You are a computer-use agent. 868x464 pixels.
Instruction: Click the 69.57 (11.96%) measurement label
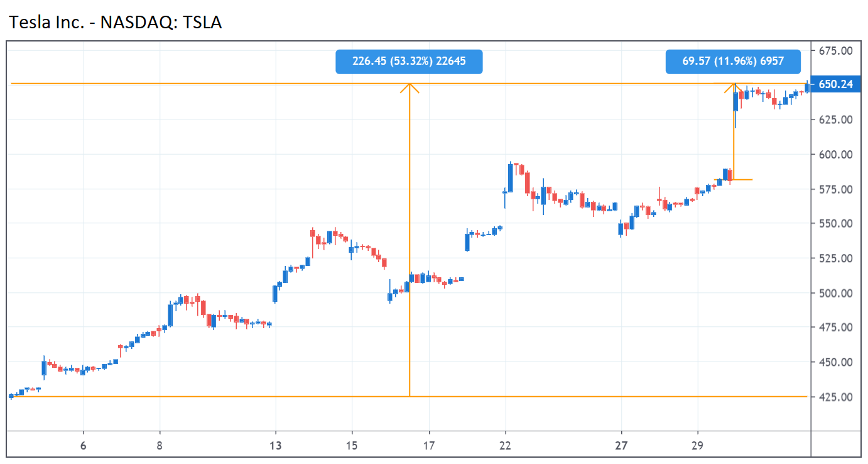(x=733, y=62)
